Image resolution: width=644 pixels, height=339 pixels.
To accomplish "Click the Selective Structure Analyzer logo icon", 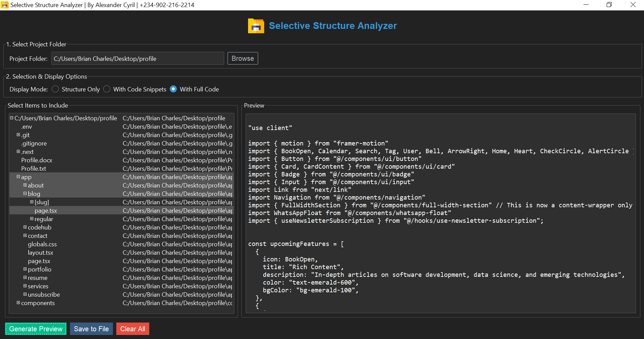I will 256,26.
